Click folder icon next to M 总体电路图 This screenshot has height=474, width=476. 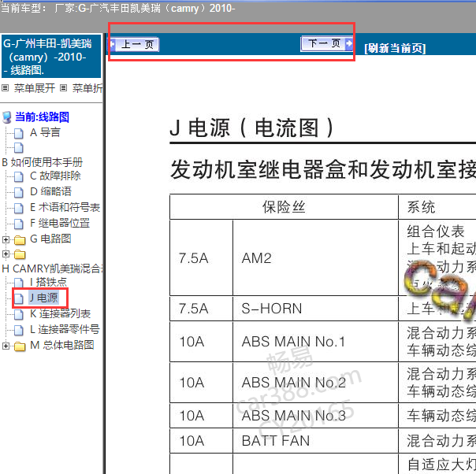(x=20, y=346)
